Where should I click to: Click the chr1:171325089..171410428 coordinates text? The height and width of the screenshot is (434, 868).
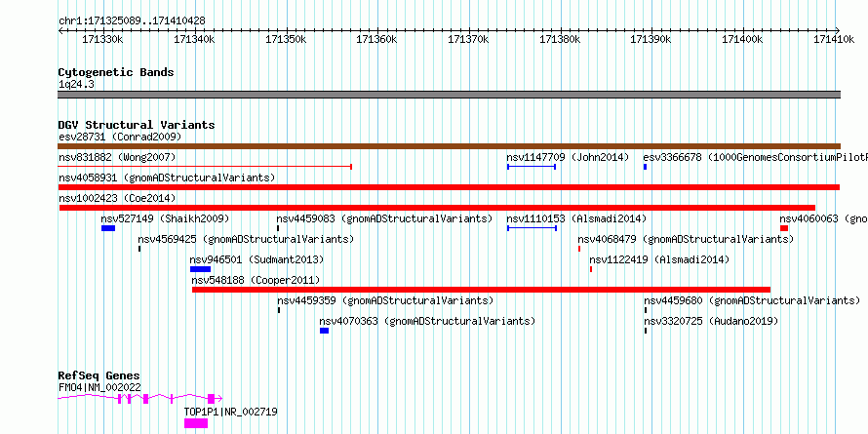(x=132, y=21)
